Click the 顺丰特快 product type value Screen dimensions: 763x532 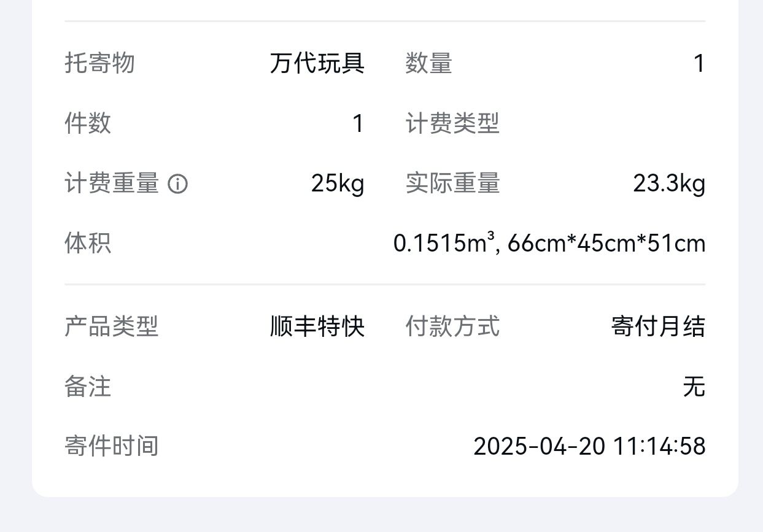point(317,326)
